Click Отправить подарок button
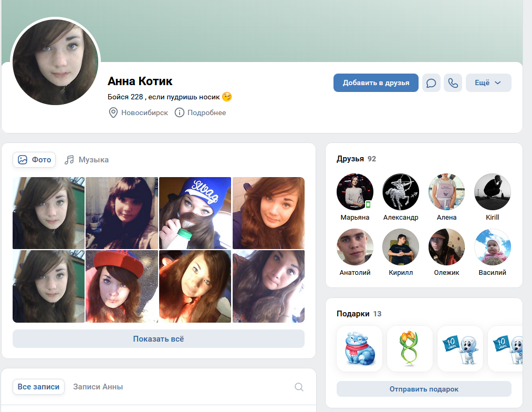 click(424, 389)
